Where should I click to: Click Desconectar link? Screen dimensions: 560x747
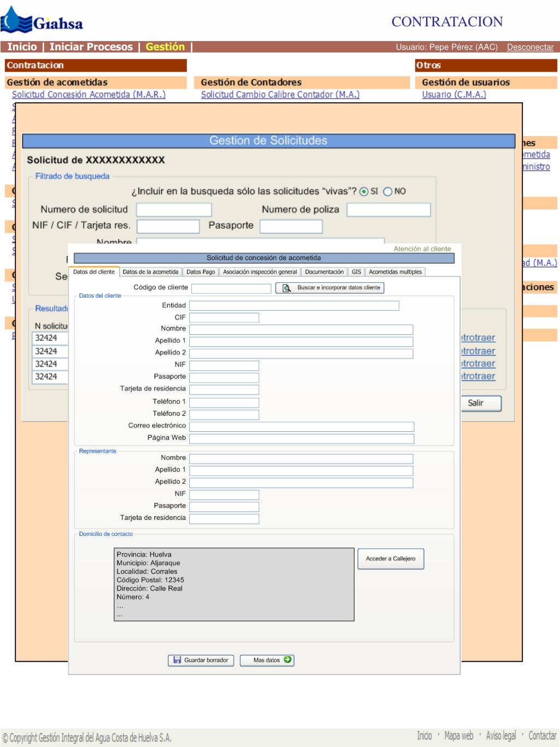(530, 47)
